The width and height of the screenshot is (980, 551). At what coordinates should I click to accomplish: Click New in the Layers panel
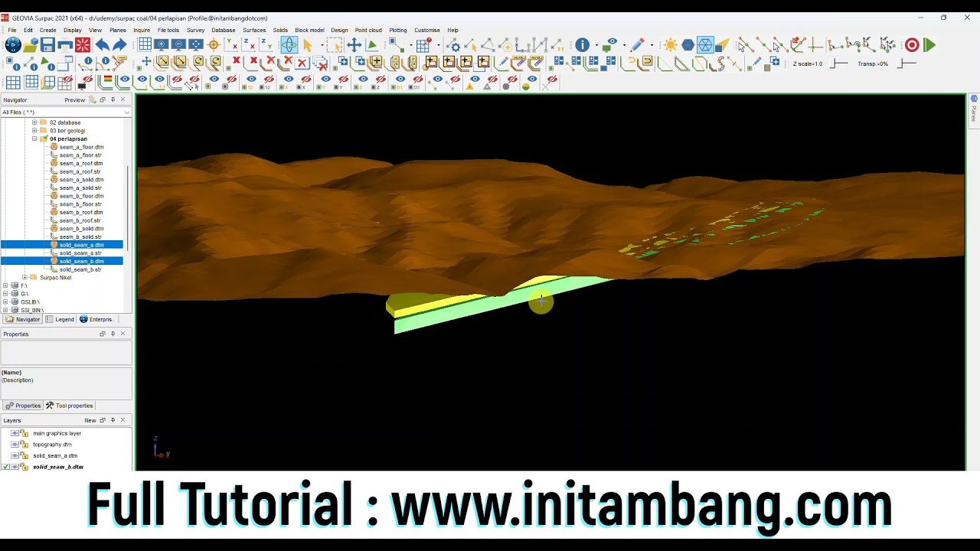[x=90, y=420]
